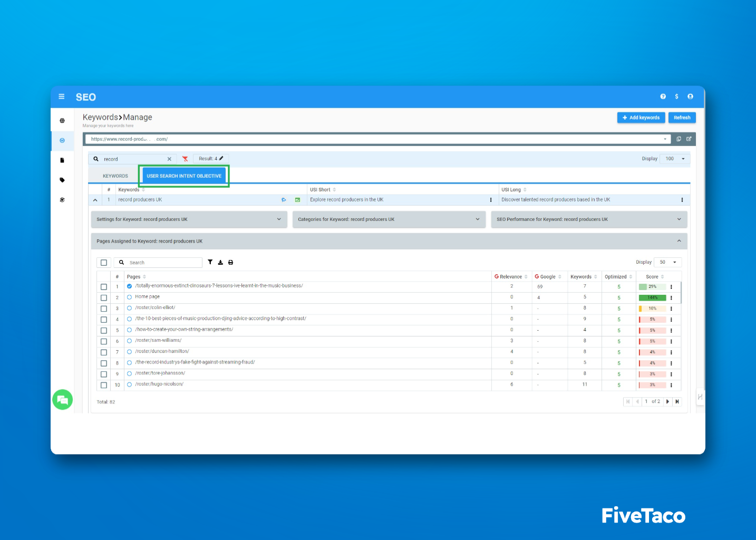Check the box for /roster/sam-williams/ row

104,342
